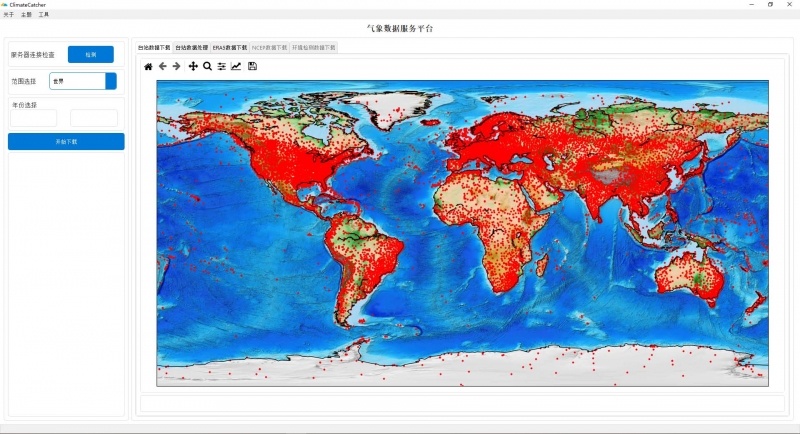800x434 pixels.
Task: Select the zoom magnifier tool
Action: click(x=207, y=66)
